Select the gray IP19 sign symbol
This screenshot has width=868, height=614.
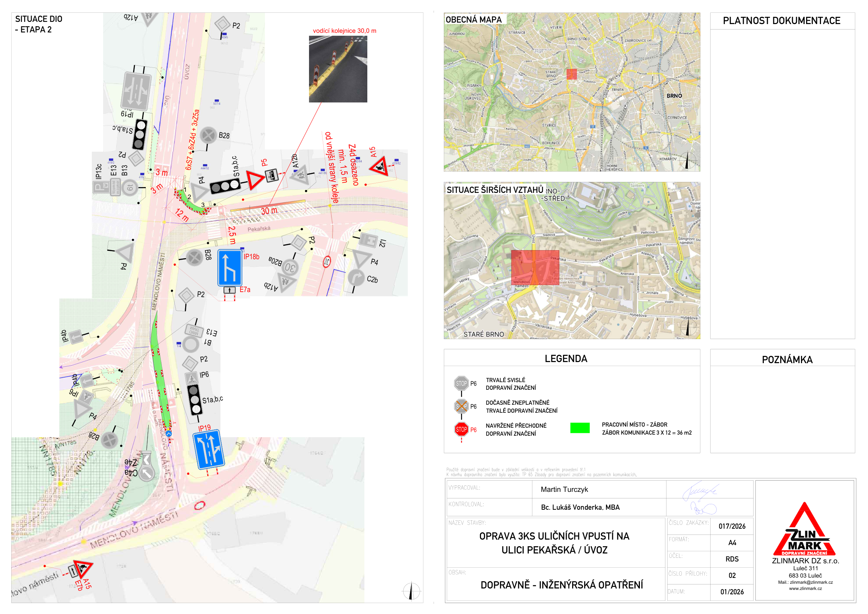136,92
